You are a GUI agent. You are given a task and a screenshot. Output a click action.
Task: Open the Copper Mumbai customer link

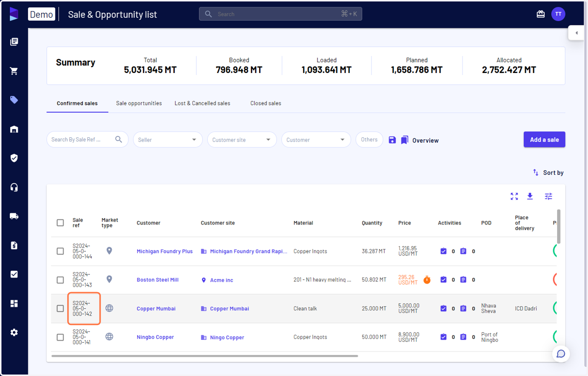point(156,309)
